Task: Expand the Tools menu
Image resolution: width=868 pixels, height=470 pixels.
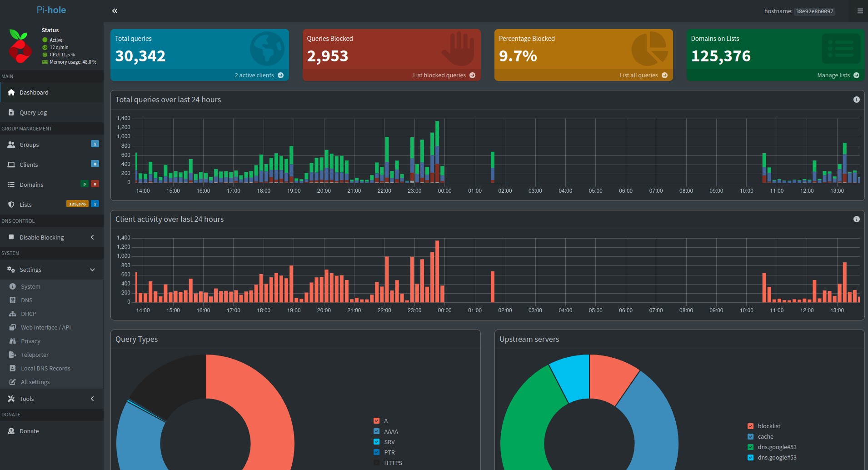Action: coord(92,399)
